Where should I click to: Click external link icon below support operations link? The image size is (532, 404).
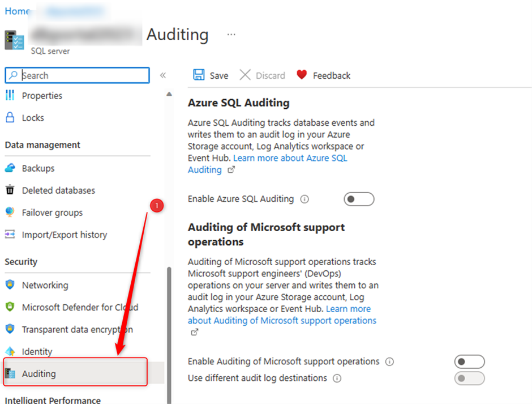coord(195,332)
